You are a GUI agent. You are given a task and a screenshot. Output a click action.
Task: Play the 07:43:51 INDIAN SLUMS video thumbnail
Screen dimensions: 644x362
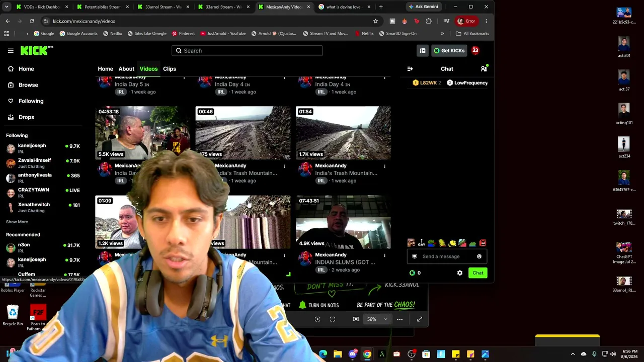pyautogui.click(x=343, y=222)
